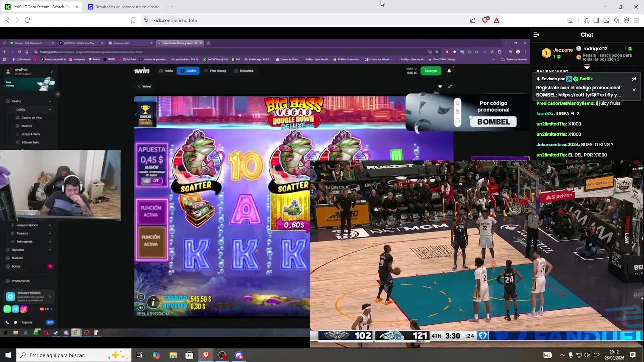Viewport: 644px width, 362px height.
Task: Open the Brave Shields lion icon
Action: tap(485, 20)
